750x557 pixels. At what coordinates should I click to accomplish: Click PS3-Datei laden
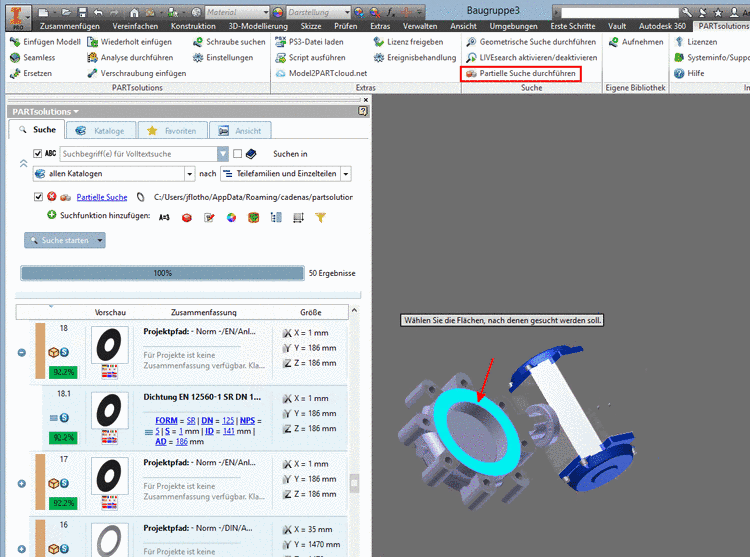pos(309,42)
